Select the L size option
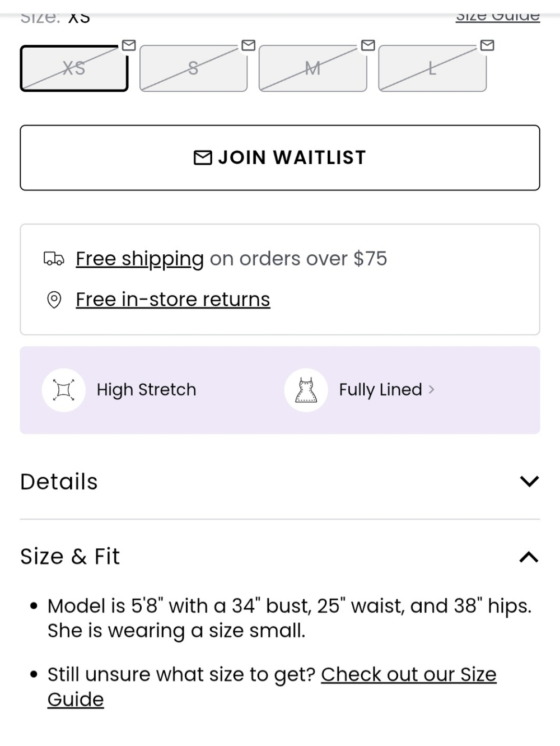Viewport: 560px width, 746px height. pos(432,68)
